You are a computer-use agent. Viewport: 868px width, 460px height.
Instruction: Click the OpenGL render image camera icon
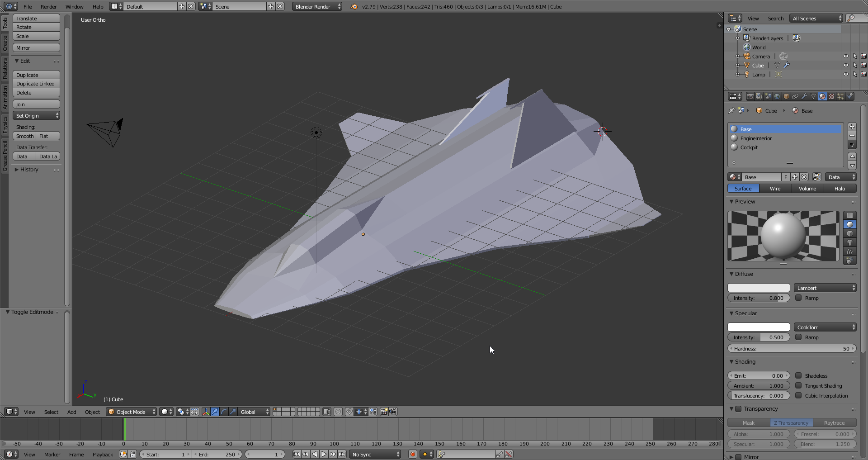384,412
